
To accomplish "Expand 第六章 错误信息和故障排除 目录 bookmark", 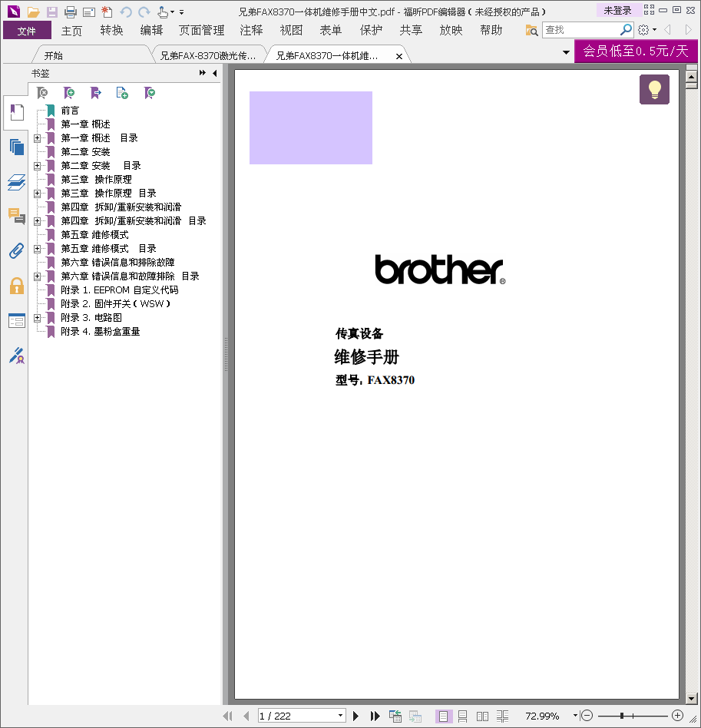I will coord(37,276).
